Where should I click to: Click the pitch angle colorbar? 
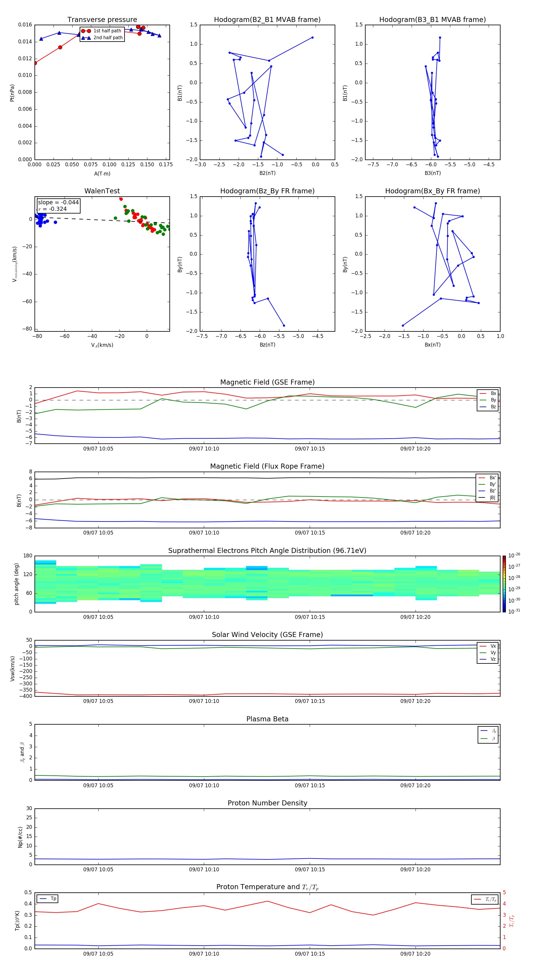click(504, 584)
